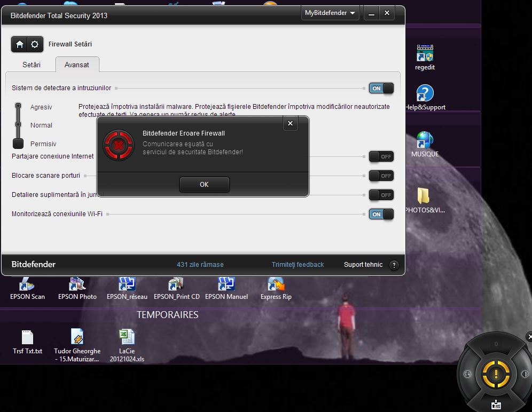Turn off Monitorizează conexiunile Wi-Fi switch
The width and height of the screenshot is (532, 412).
(x=381, y=214)
